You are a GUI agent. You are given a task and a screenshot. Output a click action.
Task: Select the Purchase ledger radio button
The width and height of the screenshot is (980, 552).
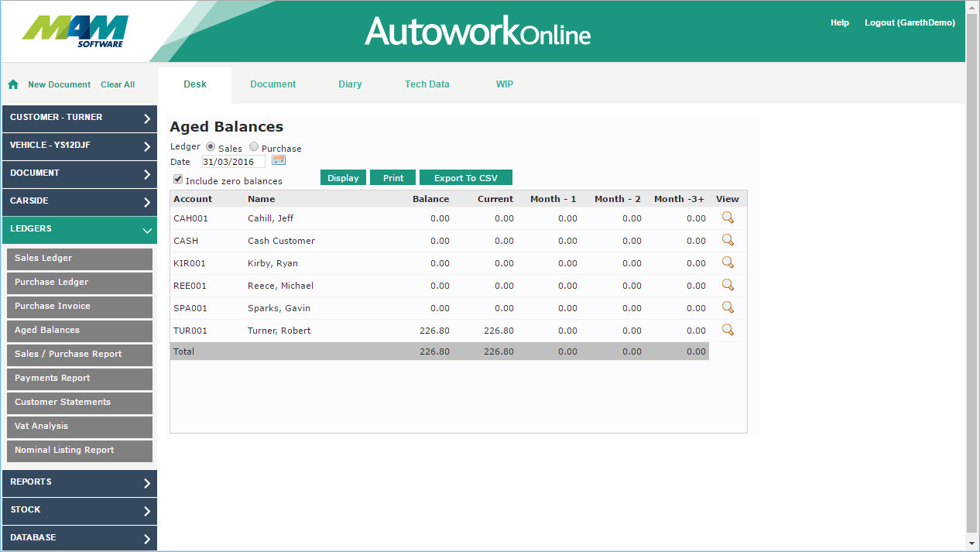[254, 147]
